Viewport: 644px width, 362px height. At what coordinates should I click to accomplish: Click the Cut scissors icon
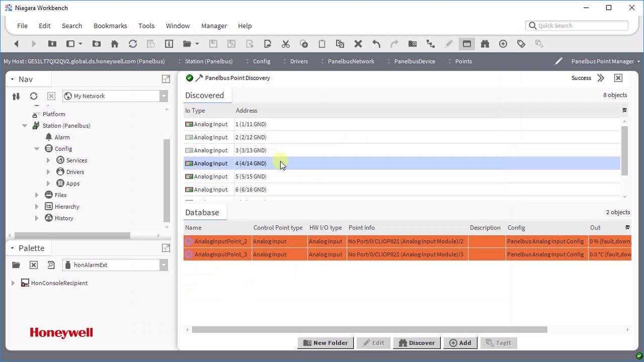[286, 44]
